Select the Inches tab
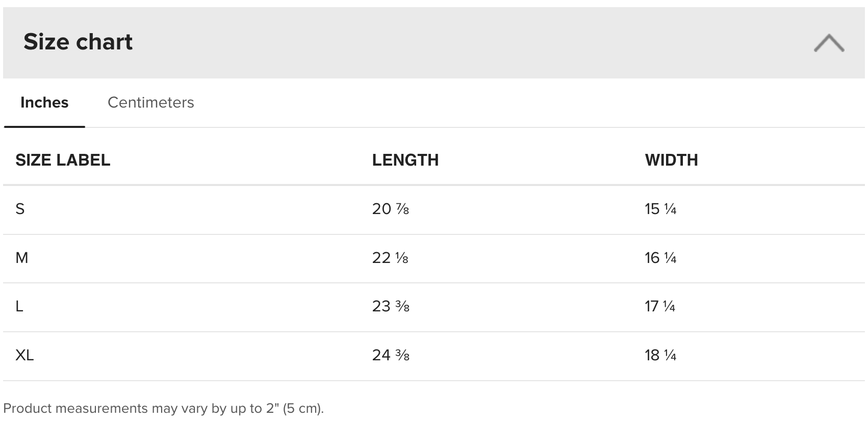868x424 pixels. [44, 102]
